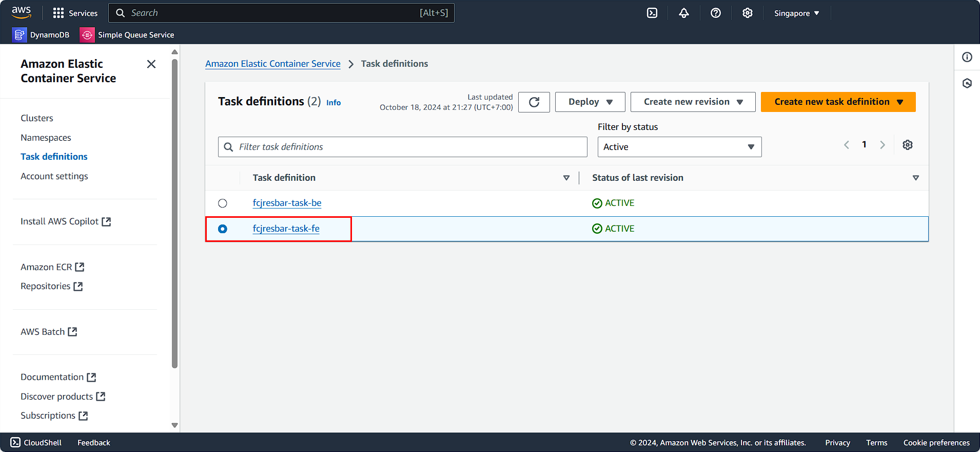The height and width of the screenshot is (452, 980).
Task: Click the AWS top Search box
Action: click(x=282, y=13)
